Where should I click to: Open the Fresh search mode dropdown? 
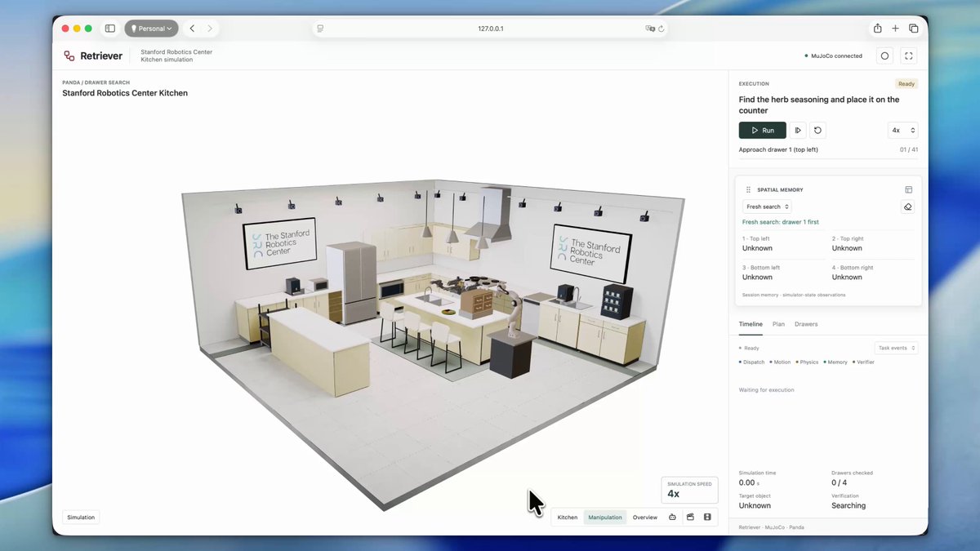pos(767,207)
